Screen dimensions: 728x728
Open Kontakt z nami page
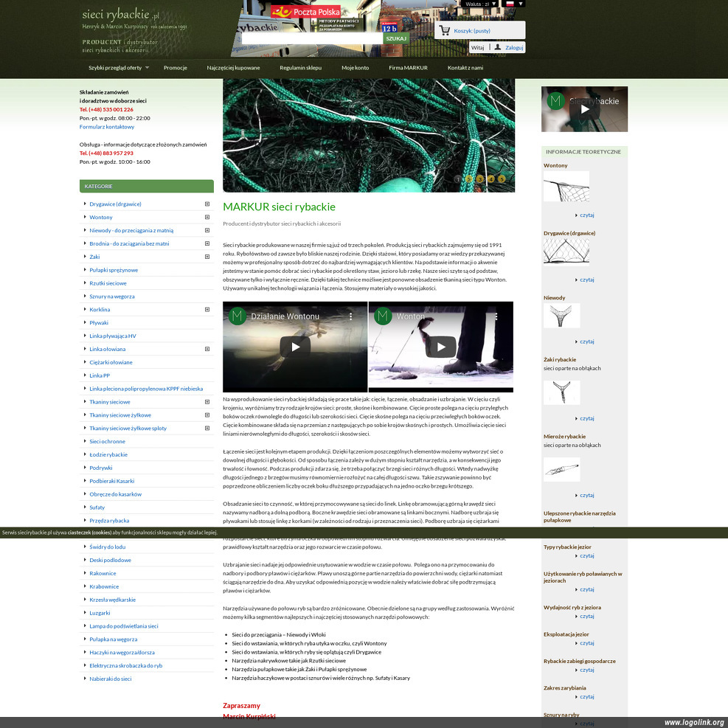tap(465, 68)
